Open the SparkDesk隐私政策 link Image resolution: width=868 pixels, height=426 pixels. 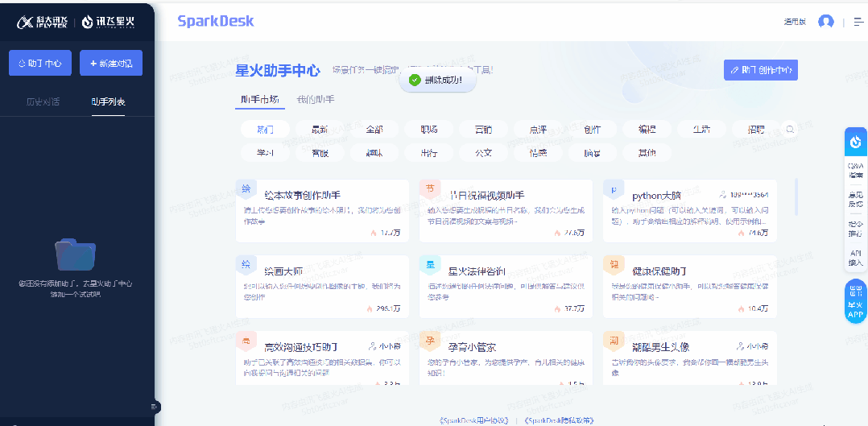tap(557, 420)
